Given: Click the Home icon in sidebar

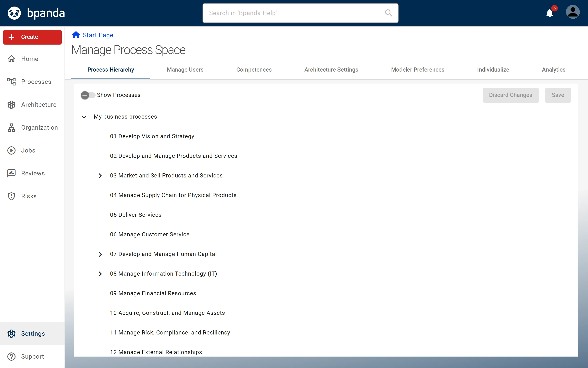Looking at the screenshot, I should point(11,59).
